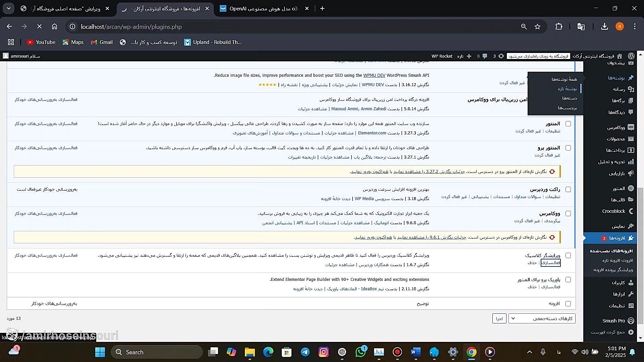The image size is (644, 362).
Task: Open the Chrome downloads icon
Action: point(604,26)
